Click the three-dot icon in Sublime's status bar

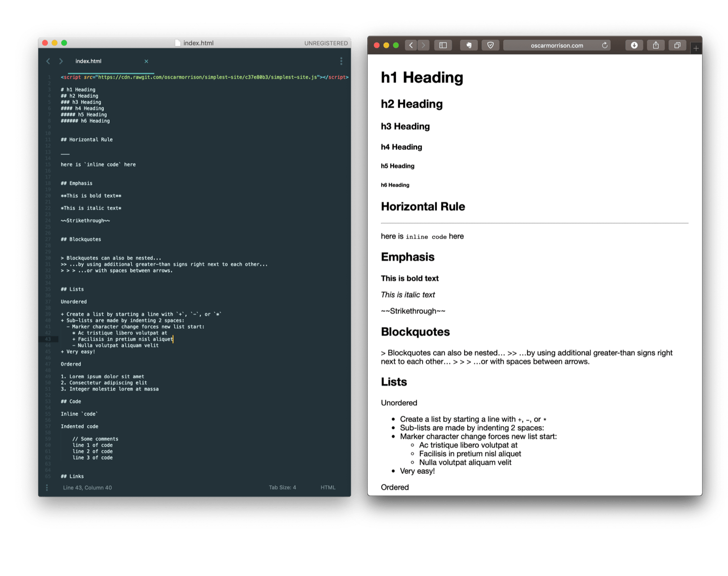pyautogui.click(x=47, y=487)
